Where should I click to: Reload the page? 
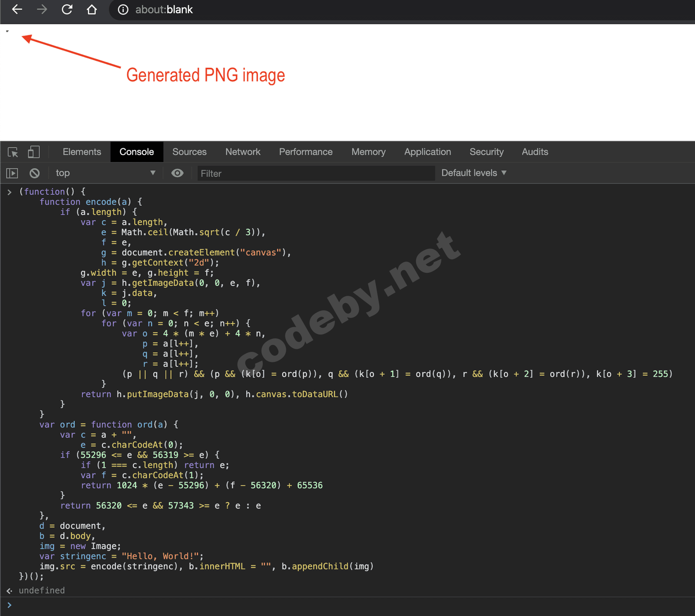point(67,10)
